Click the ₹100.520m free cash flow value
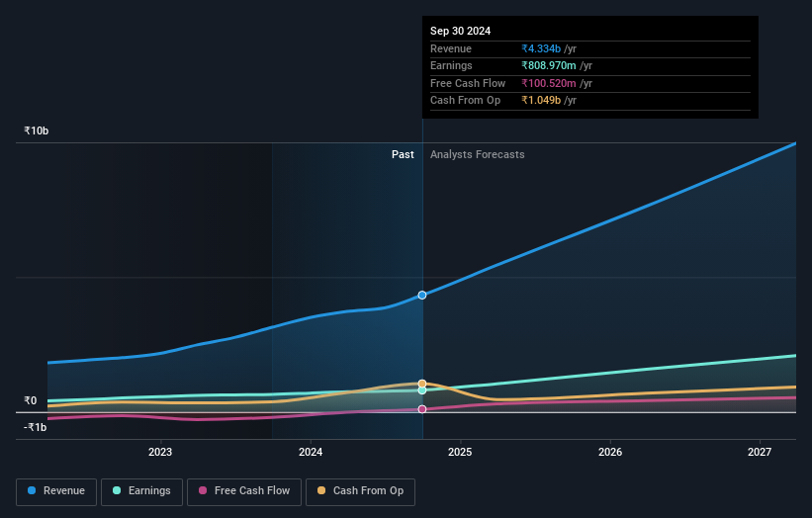 pos(549,83)
